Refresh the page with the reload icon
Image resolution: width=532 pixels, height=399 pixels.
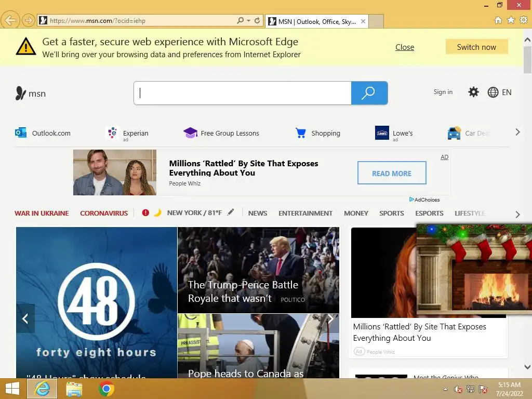[x=257, y=20]
